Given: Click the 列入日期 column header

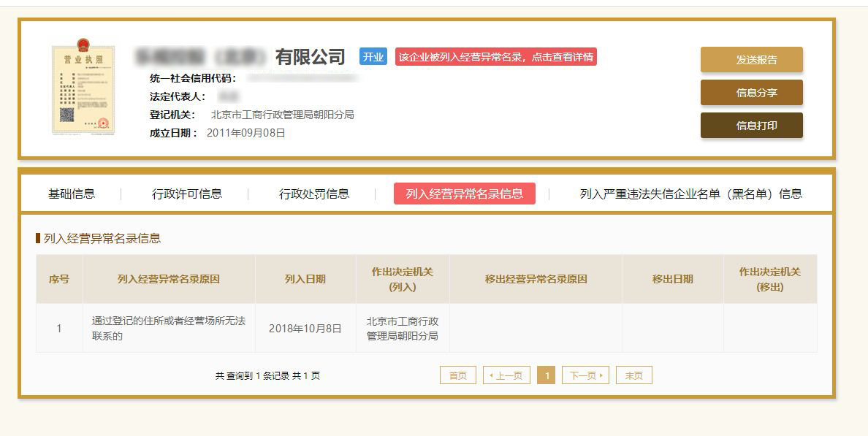Looking at the screenshot, I should 305,279.
